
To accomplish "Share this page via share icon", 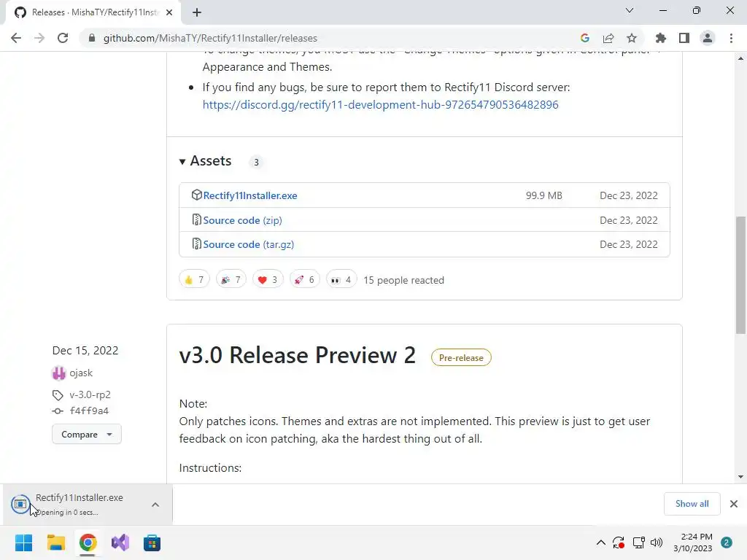I will (x=608, y=38).
